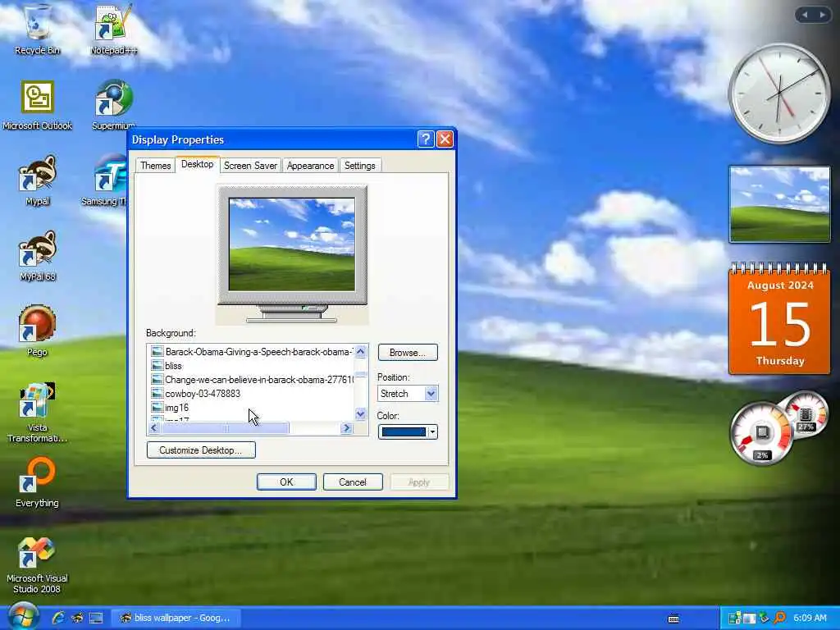Viewport: 840px width, 630px height.
Task: Select the Barack-Obama-Giving-a-Speech background entry
Action: 251,352
